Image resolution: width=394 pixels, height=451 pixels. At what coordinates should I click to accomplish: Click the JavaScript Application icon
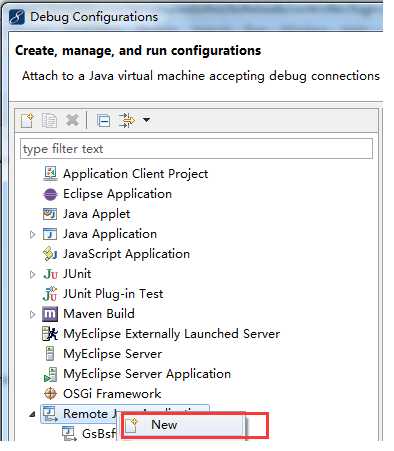click(50, 254)
